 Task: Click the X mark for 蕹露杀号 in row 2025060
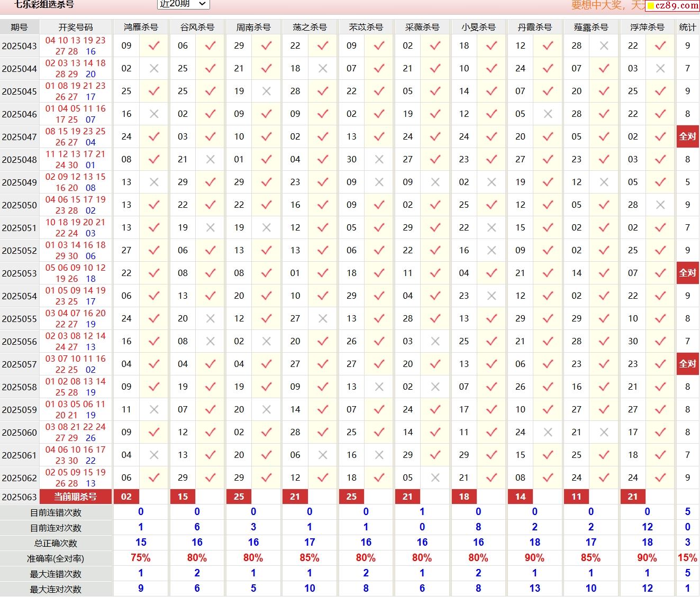(604, 433)
